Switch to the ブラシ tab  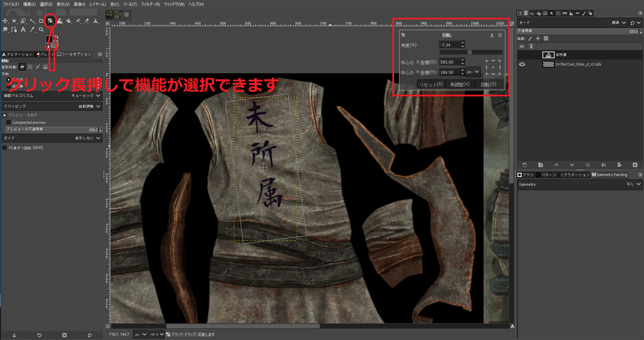[x=525, y=175]
